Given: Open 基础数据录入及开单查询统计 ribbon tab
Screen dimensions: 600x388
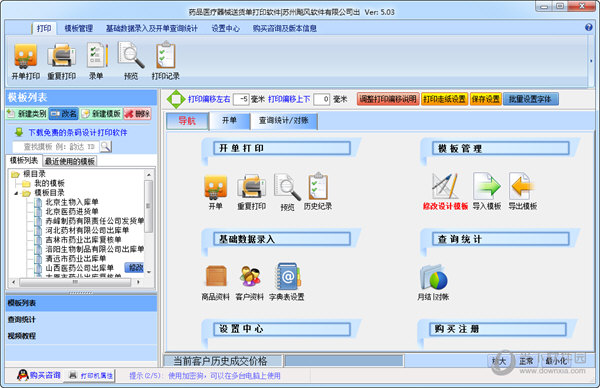Looking at the screenshot, I should (x=152, y=28).
